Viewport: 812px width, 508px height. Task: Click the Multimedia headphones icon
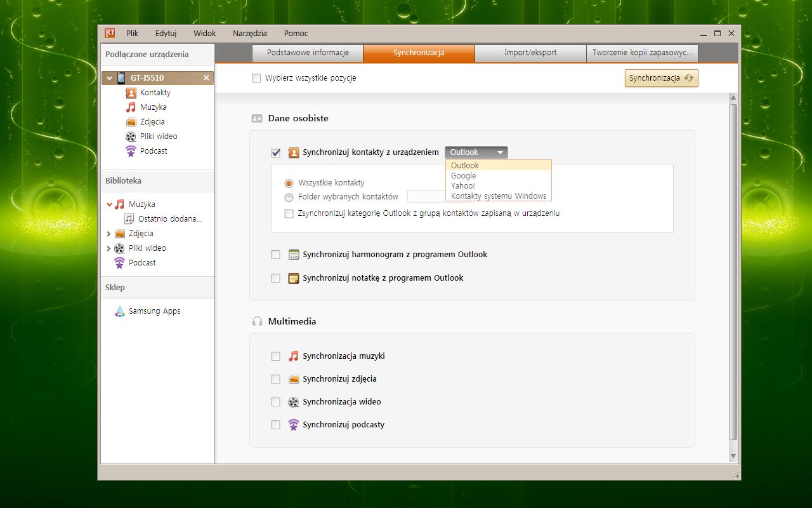coord(257,321)
